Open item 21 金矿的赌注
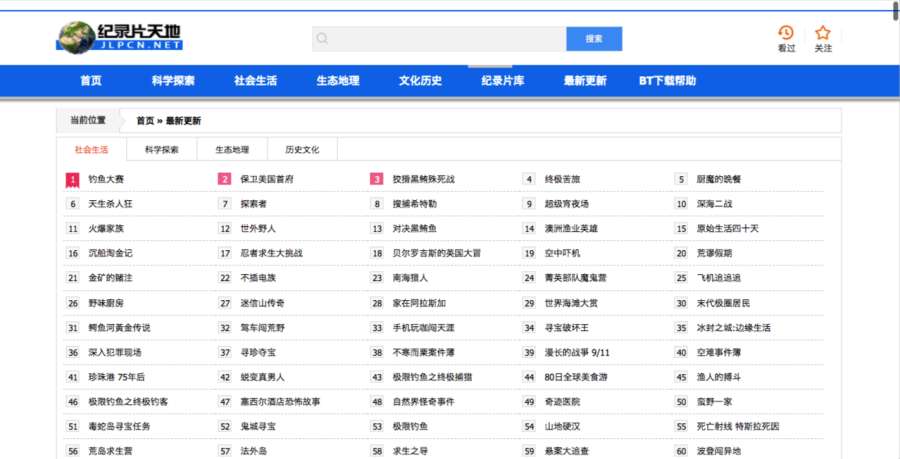This screenshot has width=900, height=459. [x=110, y=278]
